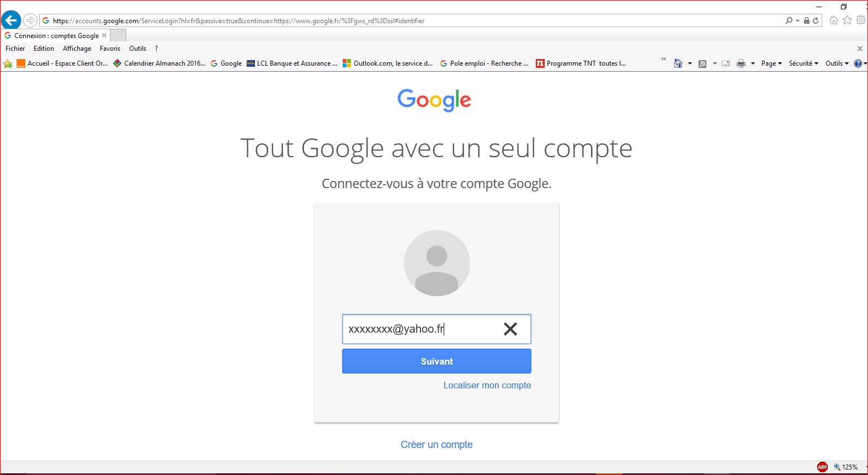
Task: Refresh the page with reload icon
Action: [816, 20]
